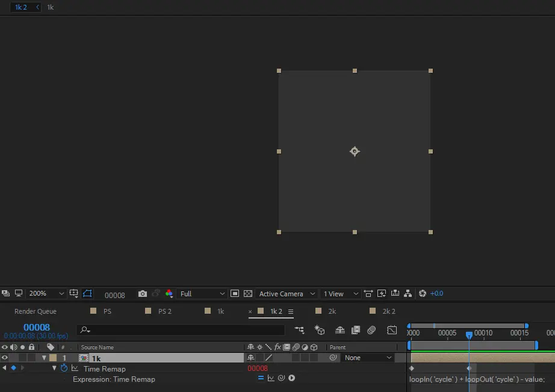Toggle Region of Interest button
Image resolution: width=555 pixels, height=392 pixels.
(235, 294)
